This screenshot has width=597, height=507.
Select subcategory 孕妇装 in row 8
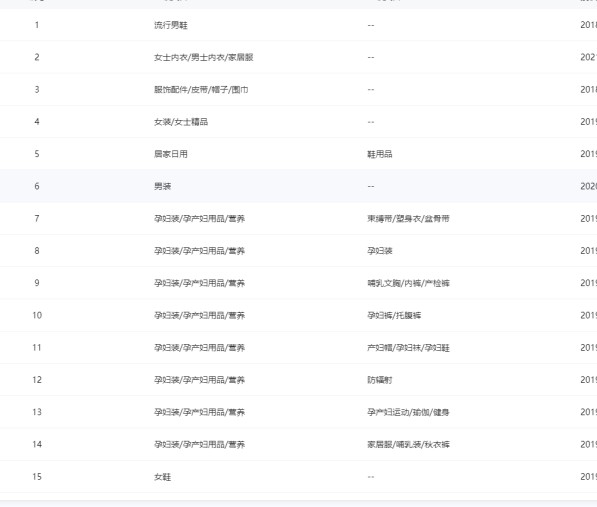point(380,251)
